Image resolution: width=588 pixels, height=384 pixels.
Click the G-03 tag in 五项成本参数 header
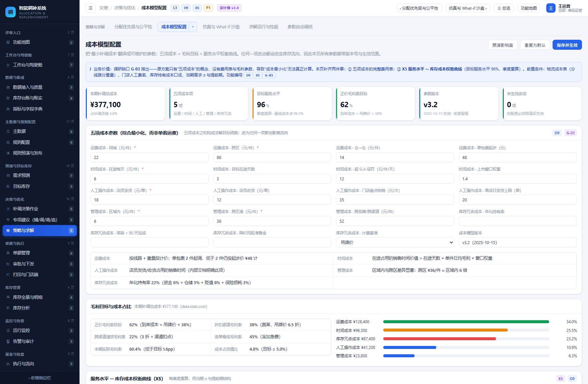(x=571, y=133)
